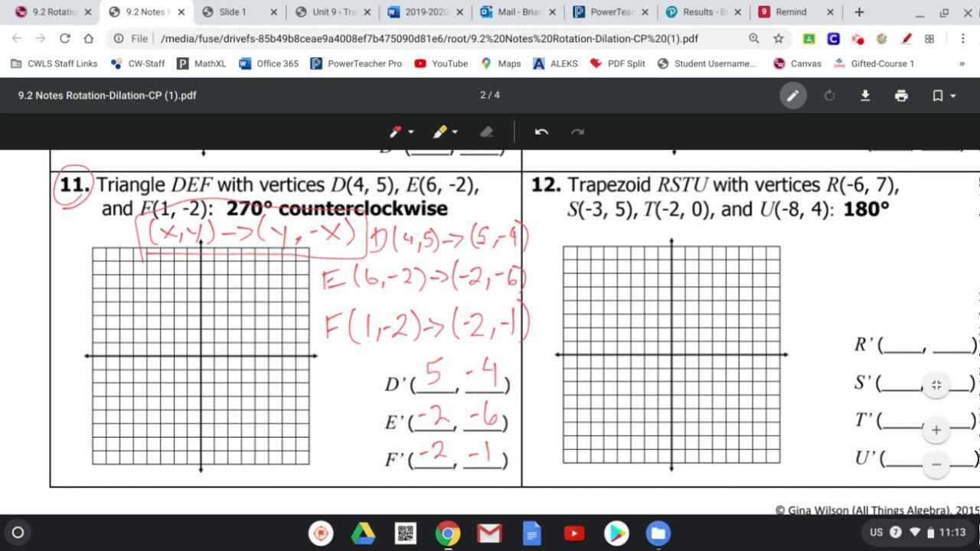Zoom out of the PDF
The image size is (980, 551).
coord(936,464)
